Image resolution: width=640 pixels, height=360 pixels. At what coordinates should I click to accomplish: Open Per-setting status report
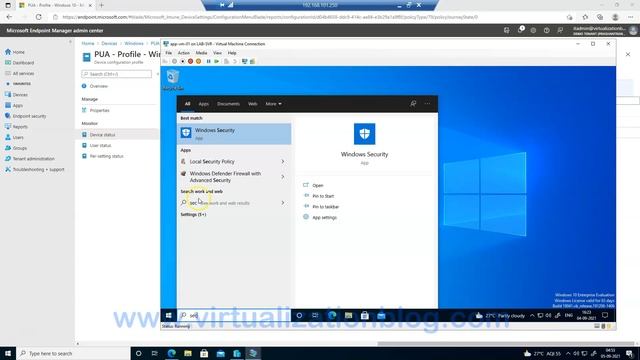106,156
